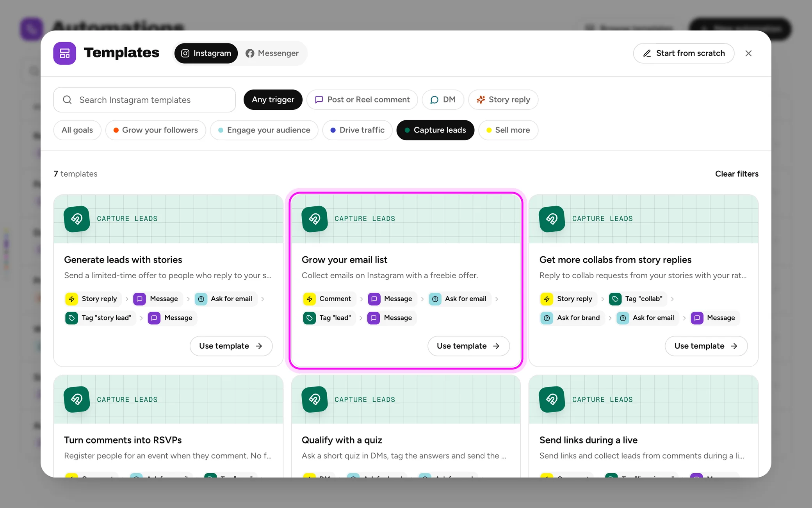Image resolution: width=812 pixels, height=508 pixels.
Task: Filter by Drive traffic goal
Action: point(358,130)
